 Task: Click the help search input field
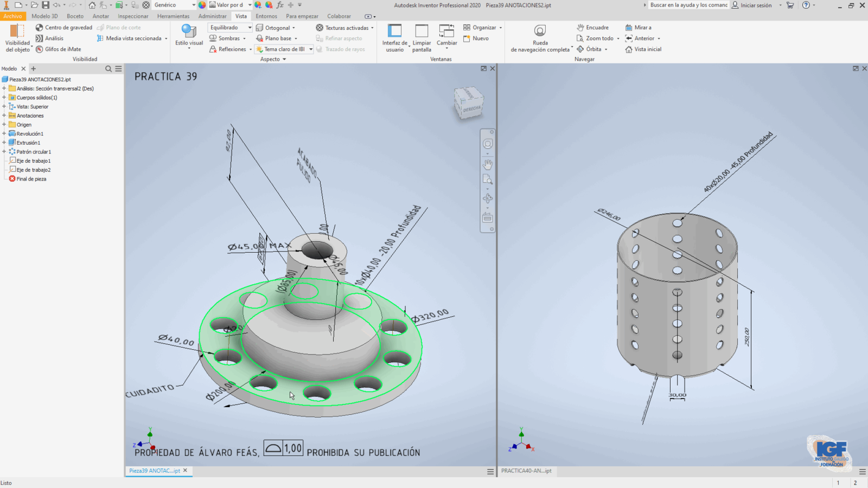[688, 5]
